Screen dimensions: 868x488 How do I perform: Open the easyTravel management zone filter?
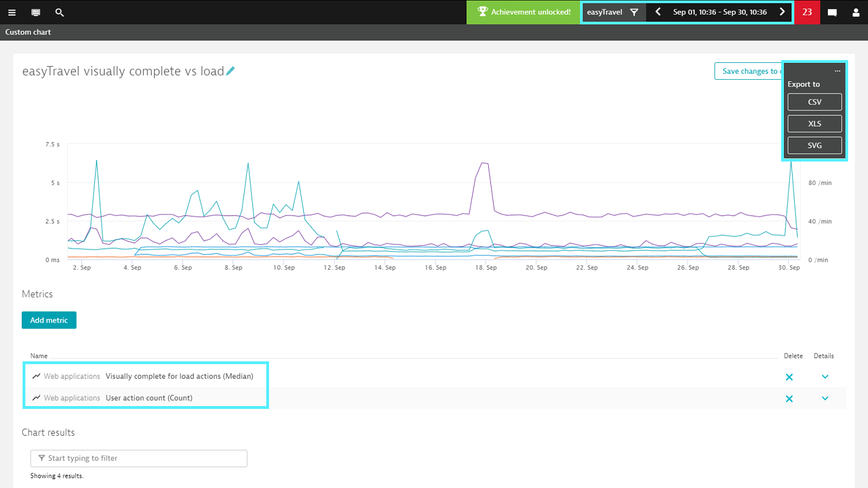click(x=614, y=12)
